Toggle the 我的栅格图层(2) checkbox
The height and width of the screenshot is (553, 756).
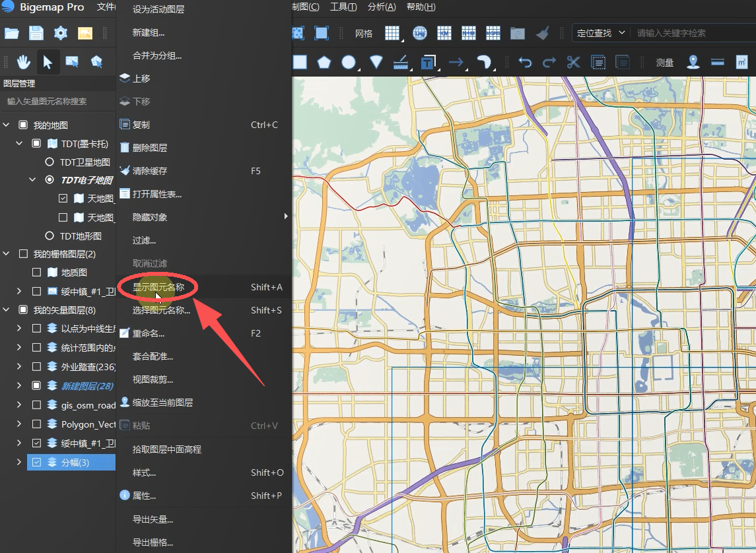click(23, 254)
